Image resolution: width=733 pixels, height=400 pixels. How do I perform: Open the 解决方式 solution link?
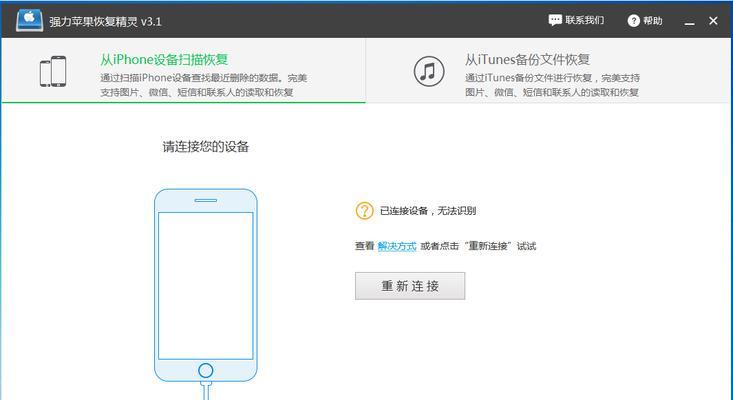click(397, 246)
